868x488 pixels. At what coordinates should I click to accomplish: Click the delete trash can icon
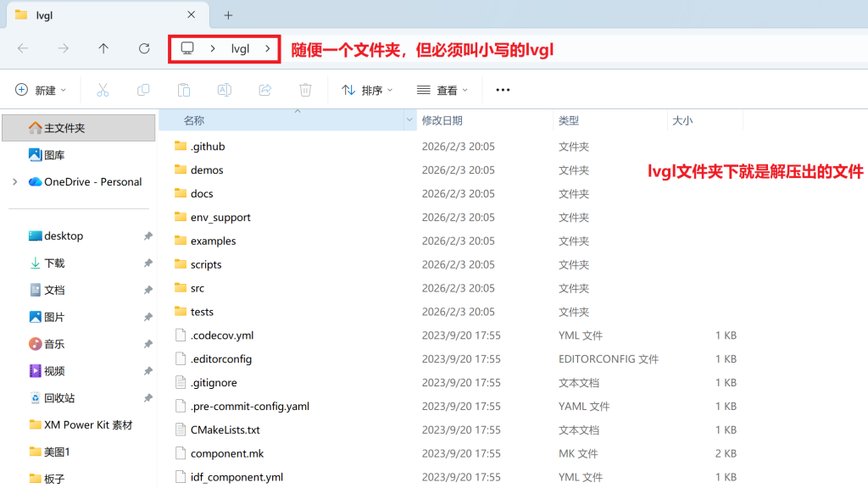(306, 90)
